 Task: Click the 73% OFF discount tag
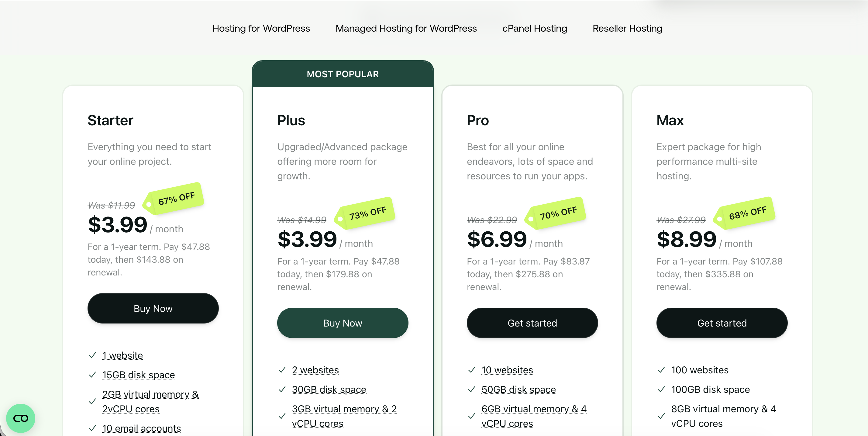click(367, 213)
